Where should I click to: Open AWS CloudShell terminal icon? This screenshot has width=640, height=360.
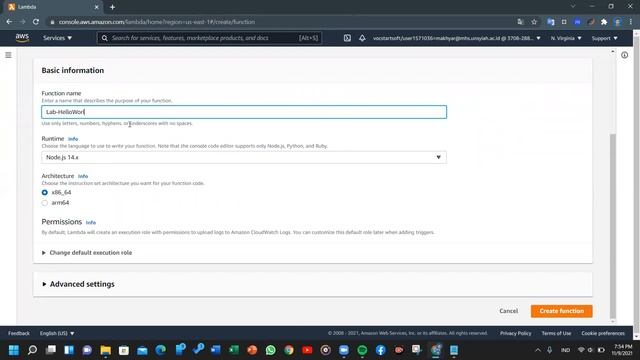pos(347,38)
